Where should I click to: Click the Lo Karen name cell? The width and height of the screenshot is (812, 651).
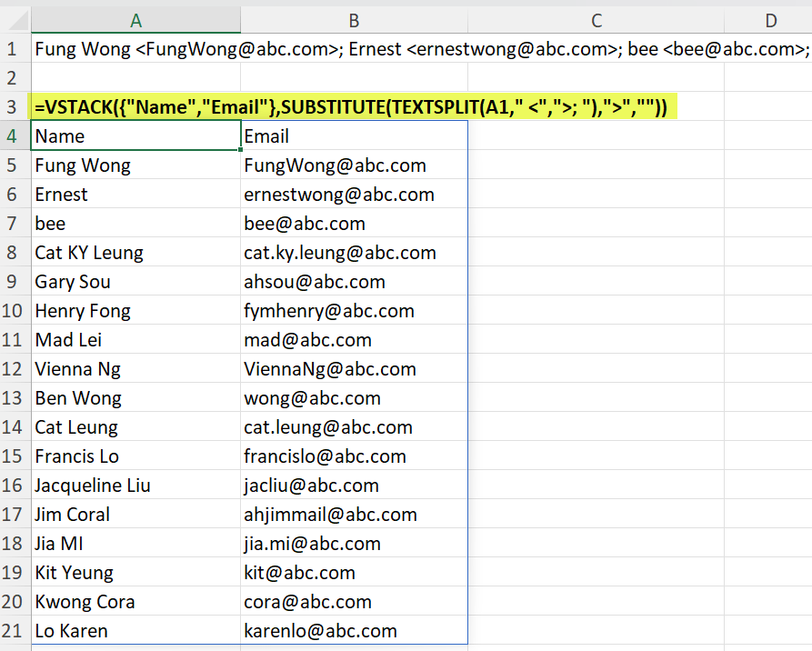click(135, 631)
